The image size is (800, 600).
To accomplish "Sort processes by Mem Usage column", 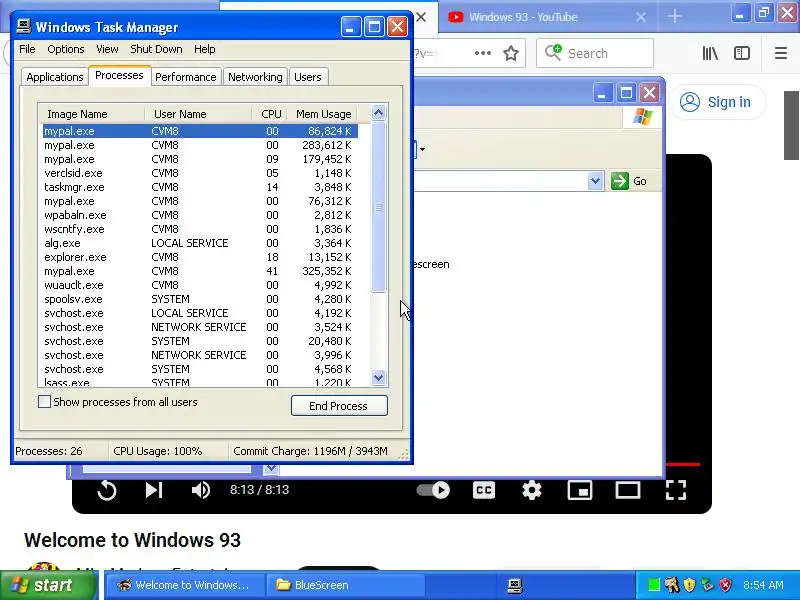I will pos(322,114).
